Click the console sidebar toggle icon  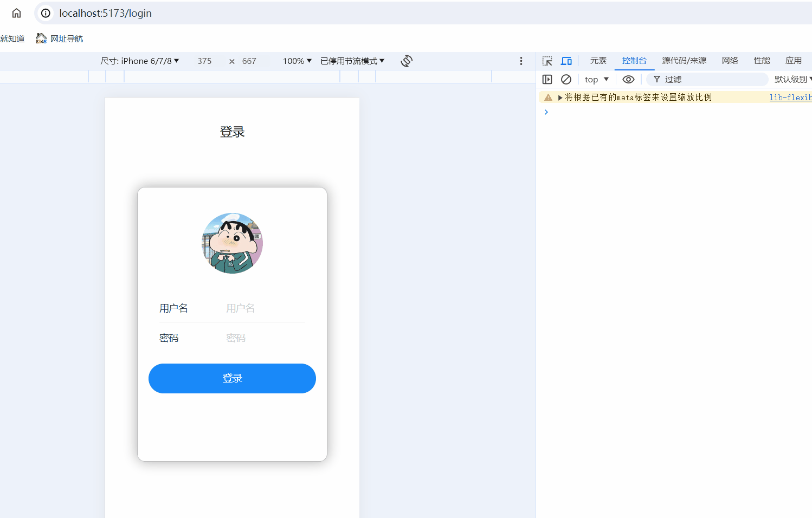click(547, 79)
